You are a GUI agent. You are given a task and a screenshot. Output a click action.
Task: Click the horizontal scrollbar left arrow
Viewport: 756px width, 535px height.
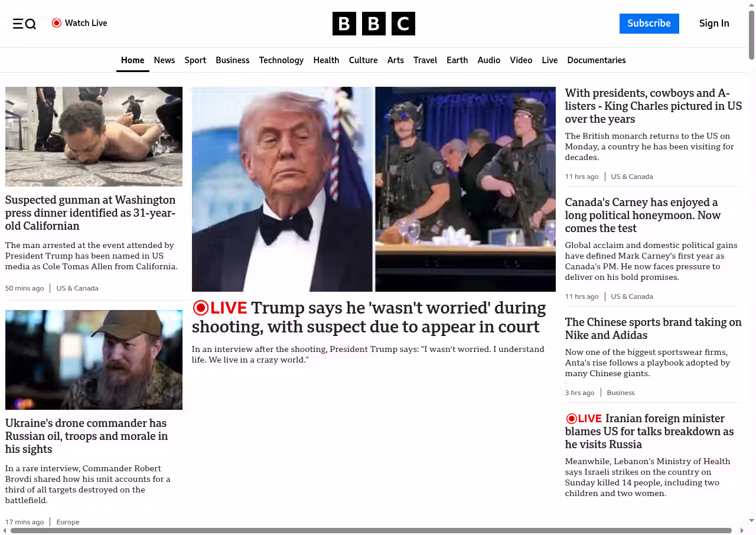pos(5,530)
